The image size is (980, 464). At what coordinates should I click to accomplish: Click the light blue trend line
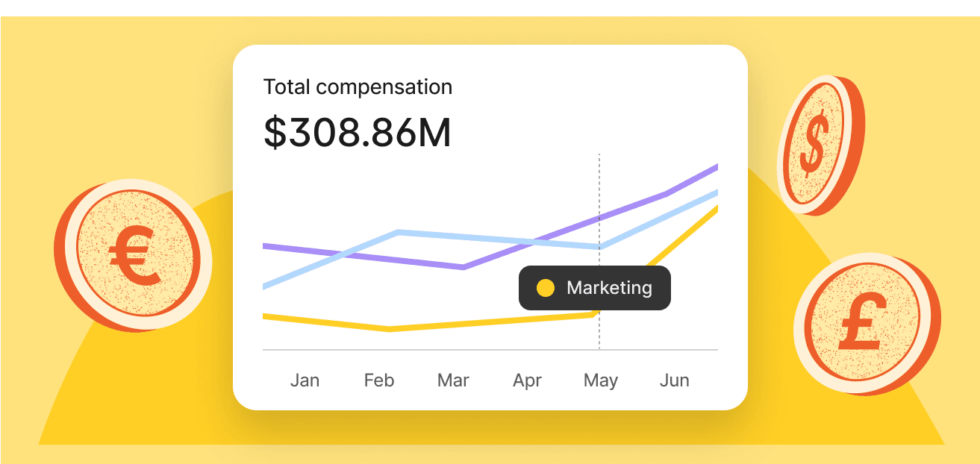(x=485, y=238)
